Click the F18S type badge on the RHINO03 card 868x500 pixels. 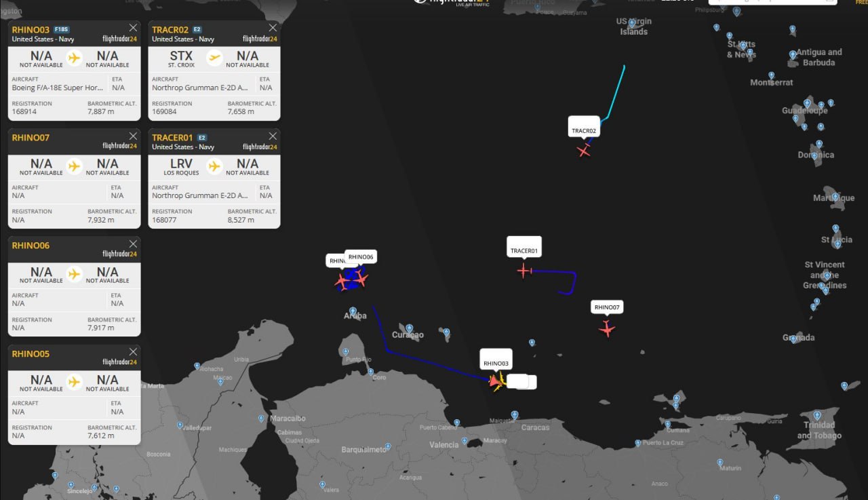tap(61, 30)
